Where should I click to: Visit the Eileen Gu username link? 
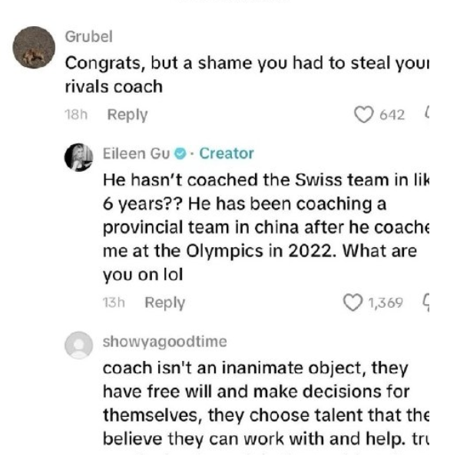136,154
